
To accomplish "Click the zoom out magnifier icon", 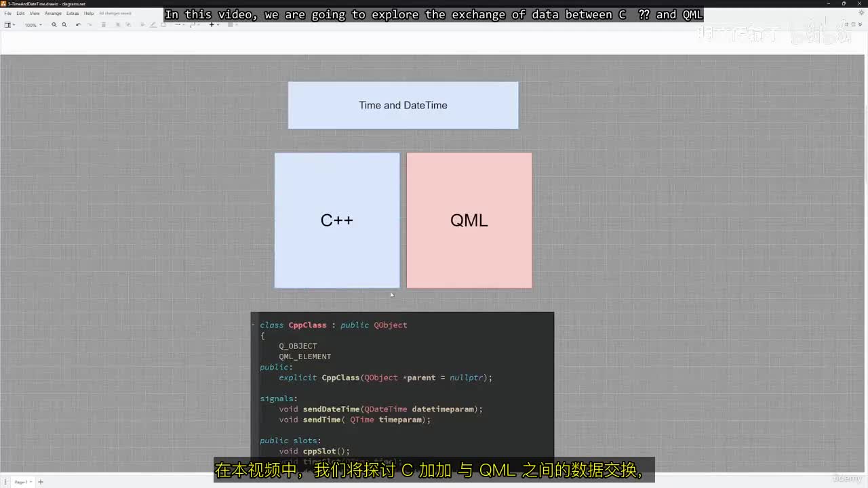I will click(x=64, y=25).
